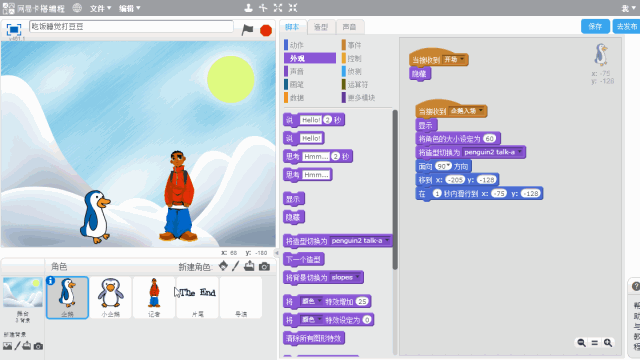Paint a new sprite with brush icon
The width and height of the screenshot is (640, 360).
[x=236, y=266]
